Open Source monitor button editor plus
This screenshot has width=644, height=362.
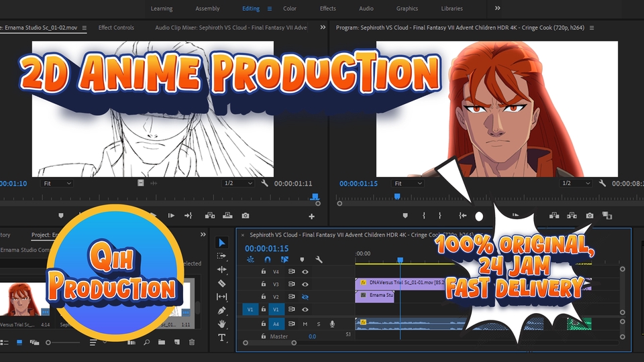coord(312,216)
